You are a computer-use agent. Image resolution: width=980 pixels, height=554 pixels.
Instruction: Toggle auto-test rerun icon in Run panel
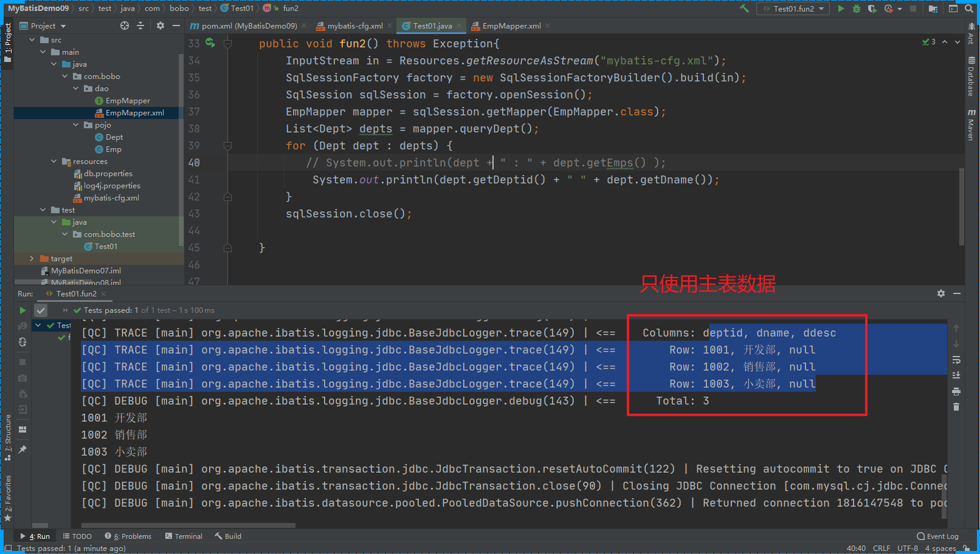(x=22, y=342)
